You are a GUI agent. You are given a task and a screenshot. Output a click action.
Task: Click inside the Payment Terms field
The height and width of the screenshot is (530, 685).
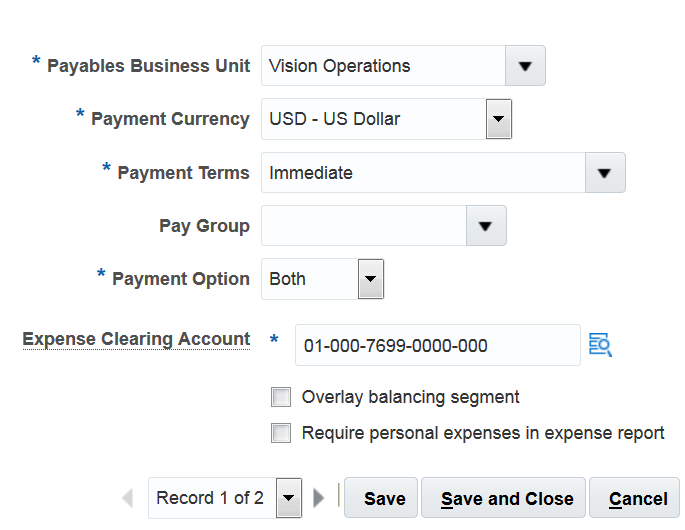[x=422, y=173]
